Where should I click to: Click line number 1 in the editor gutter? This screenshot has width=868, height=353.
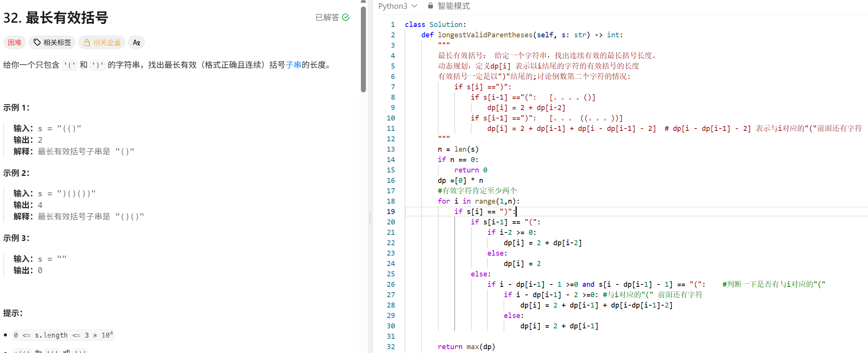(393, 25)
